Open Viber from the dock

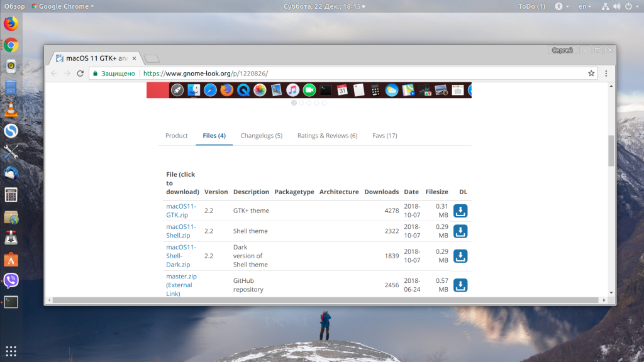click(11, 280)
